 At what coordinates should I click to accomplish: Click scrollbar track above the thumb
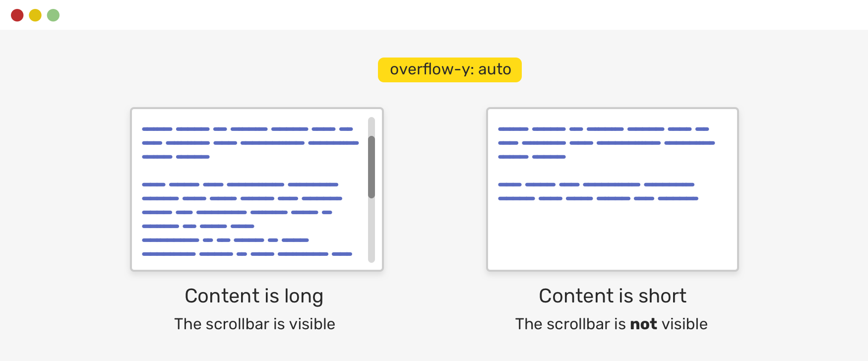coord(372,126)
